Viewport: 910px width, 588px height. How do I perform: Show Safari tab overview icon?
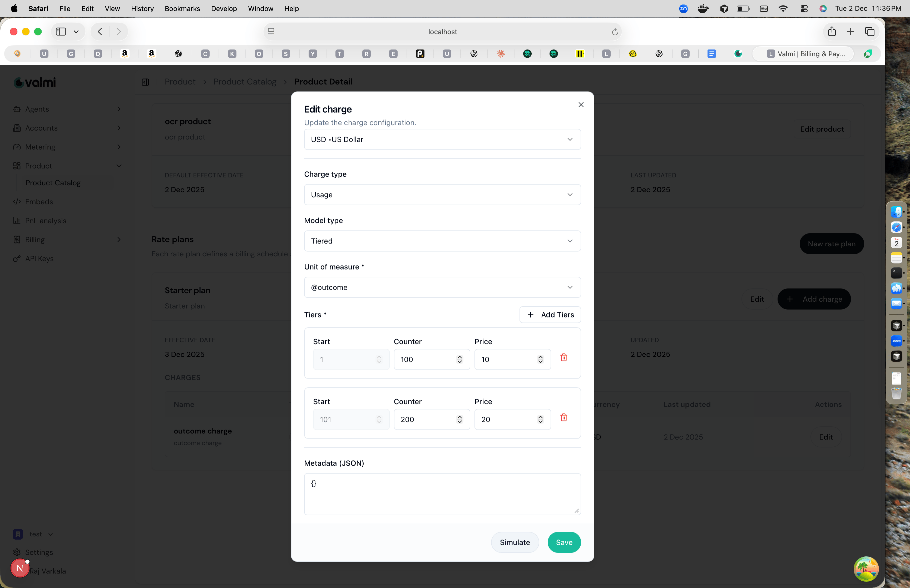click(x=869, y=32)
